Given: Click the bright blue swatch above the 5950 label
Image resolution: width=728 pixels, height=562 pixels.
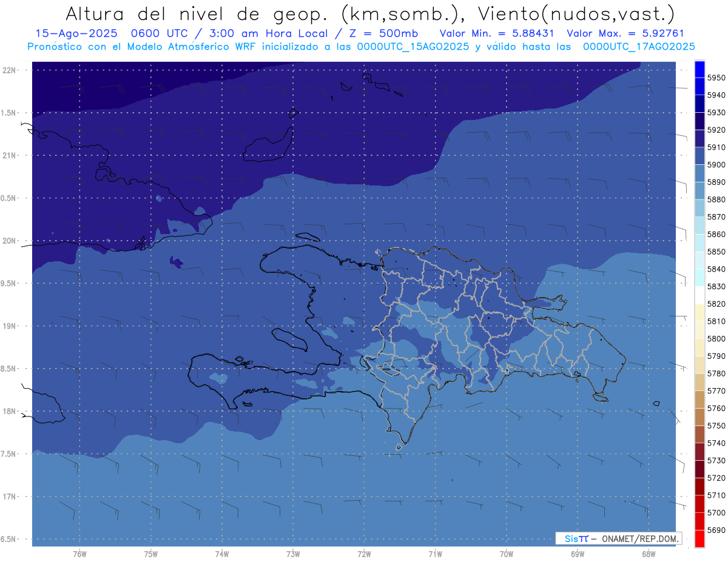Looking at the screenshot, I should 699,69.
